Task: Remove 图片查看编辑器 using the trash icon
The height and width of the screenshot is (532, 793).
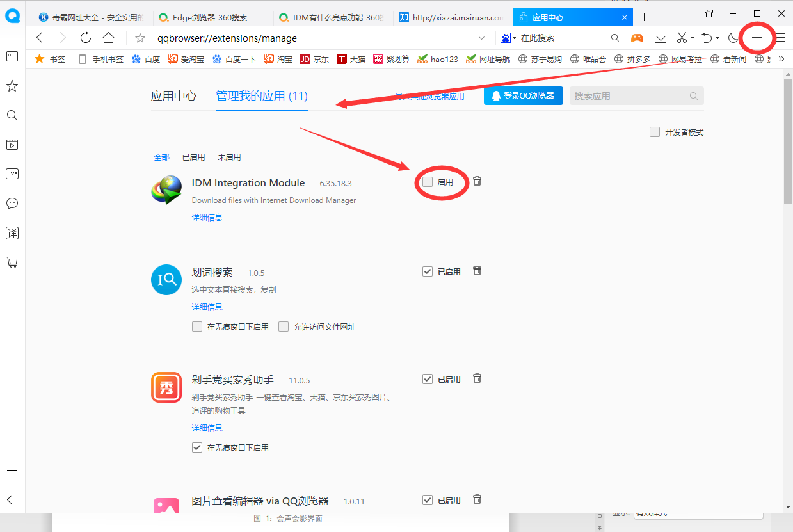Action: [x=477, y=499]
